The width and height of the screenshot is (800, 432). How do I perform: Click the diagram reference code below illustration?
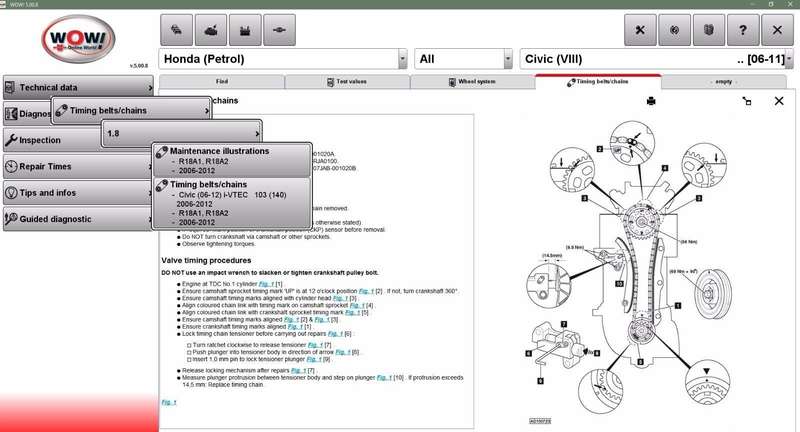(x=540, y=421)
